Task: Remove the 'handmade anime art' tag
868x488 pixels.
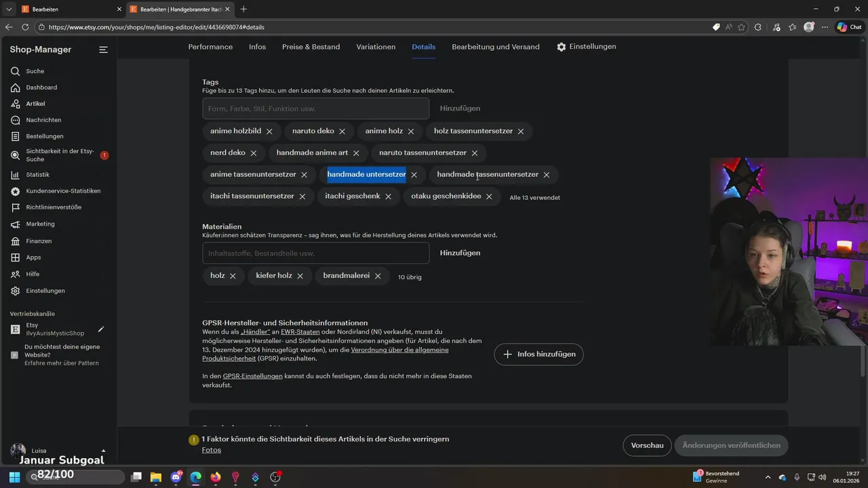Action: pos(356,153)
